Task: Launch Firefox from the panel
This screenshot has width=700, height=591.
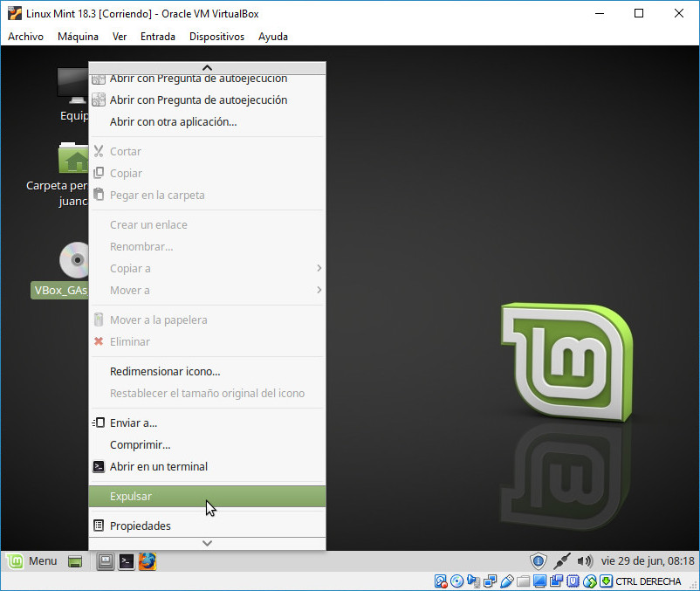Action: (148, 561)
